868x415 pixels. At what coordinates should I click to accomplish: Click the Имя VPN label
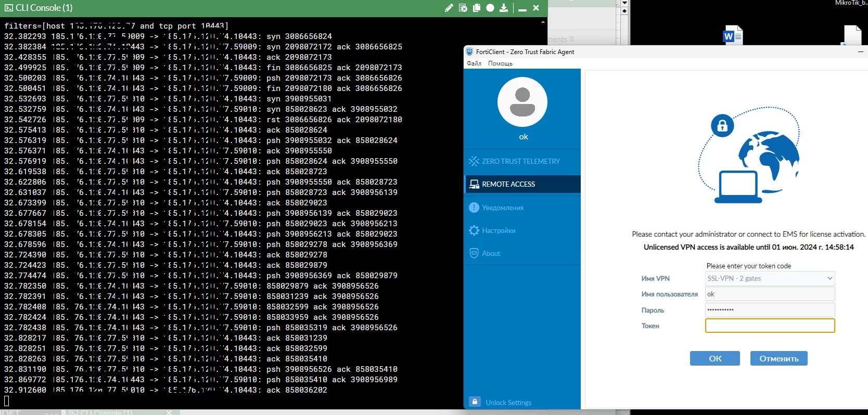pyautogui.click(x=656, y=279)
